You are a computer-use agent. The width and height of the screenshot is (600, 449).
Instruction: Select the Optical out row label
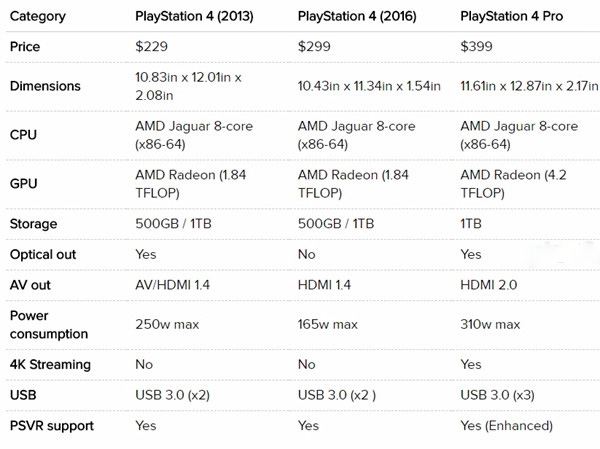(43, 254)
